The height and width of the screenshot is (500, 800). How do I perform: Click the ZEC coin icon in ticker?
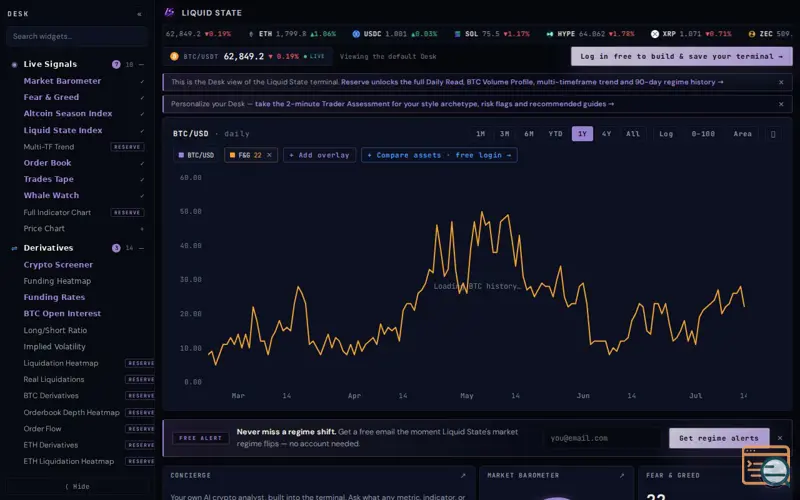[752, 34]
